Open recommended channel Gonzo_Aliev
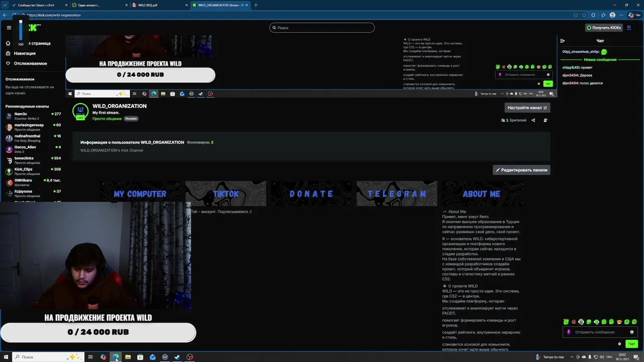 pos(33,149)
